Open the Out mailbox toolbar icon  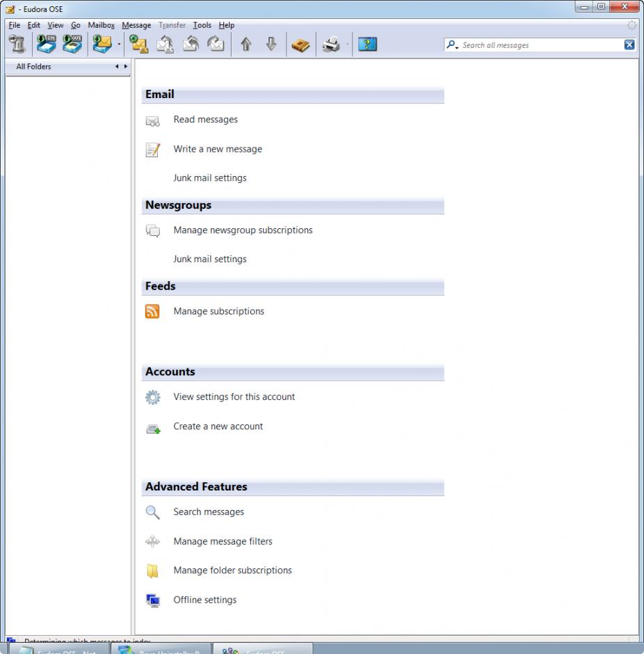[x=72, y=45]
